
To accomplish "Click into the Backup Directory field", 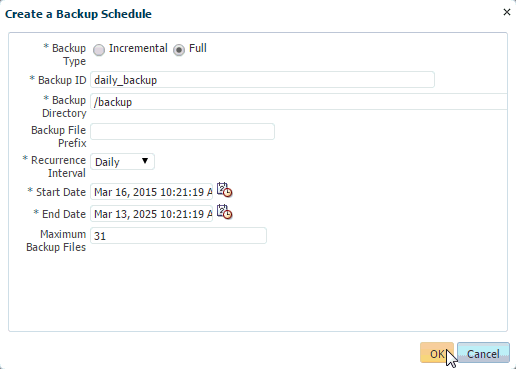I will click(x=299, y=102).
